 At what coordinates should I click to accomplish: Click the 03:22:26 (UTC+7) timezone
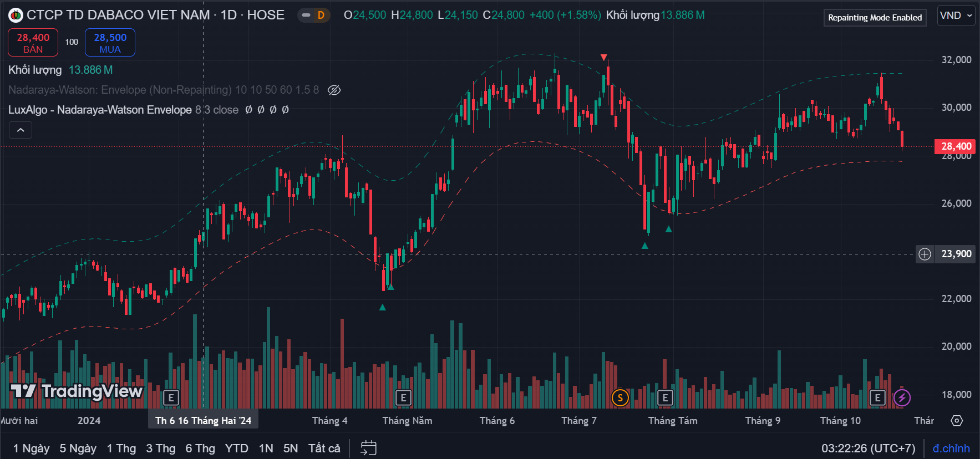click(x=869, y=448)
